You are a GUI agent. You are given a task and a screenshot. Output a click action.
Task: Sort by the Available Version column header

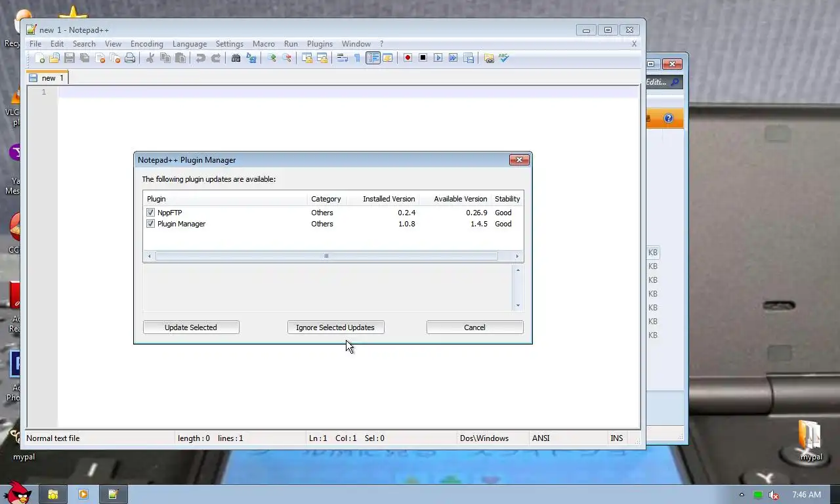point(455,199)
